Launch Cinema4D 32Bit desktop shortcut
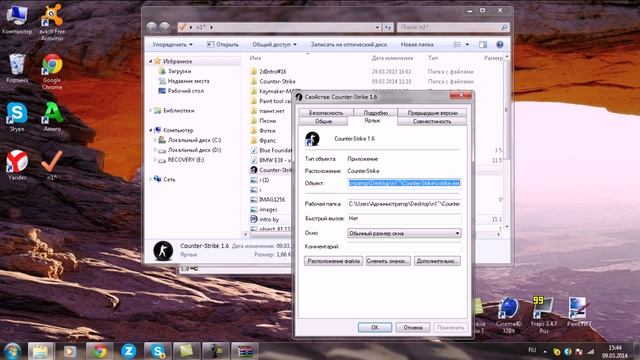Image resolution: width=640 pixels, height=360 pixels. (509, 315)
